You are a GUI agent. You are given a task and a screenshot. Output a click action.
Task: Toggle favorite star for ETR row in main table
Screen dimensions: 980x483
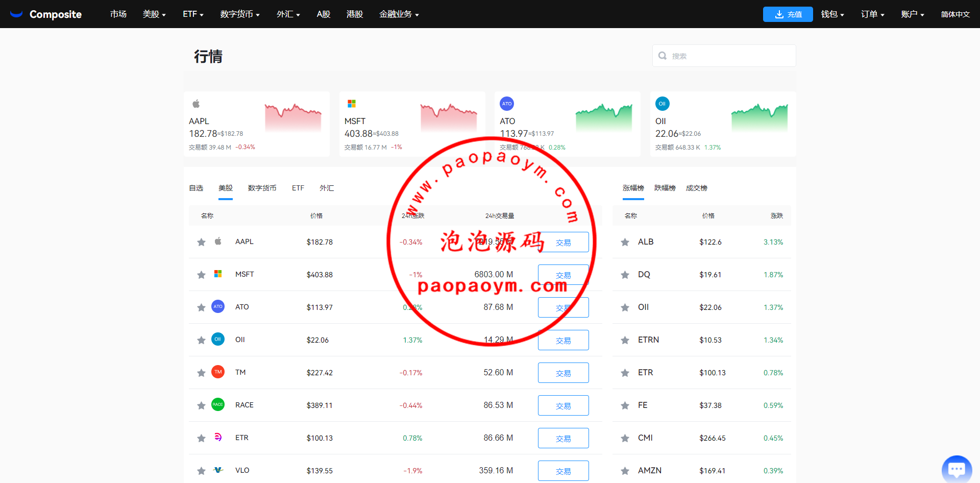(201, 438)
